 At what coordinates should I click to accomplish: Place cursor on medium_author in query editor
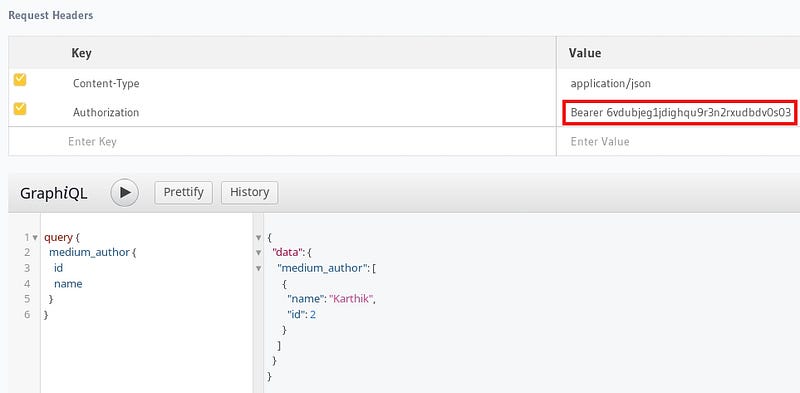[x=89, y=253]
